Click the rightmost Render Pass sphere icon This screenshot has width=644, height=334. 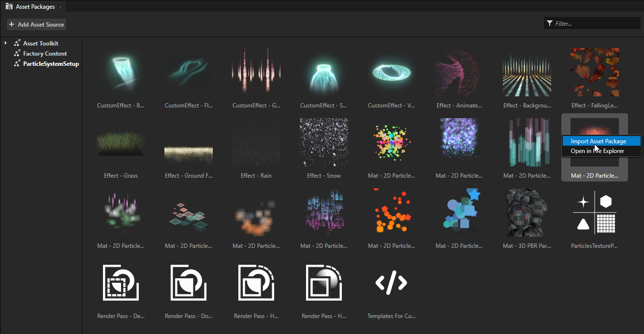click(x=323, y=282)
